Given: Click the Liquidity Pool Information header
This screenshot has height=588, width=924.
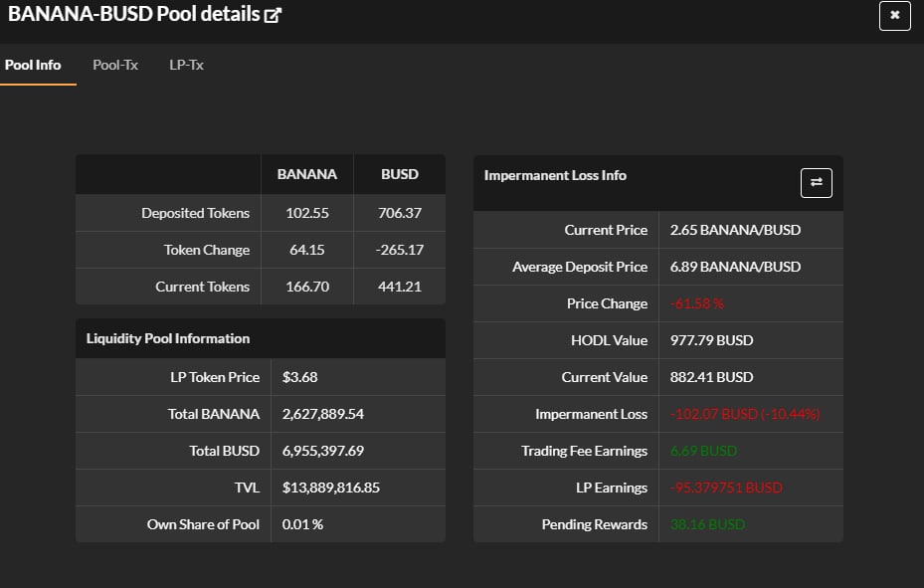Looking at the screenshot, I should point(168,338).
